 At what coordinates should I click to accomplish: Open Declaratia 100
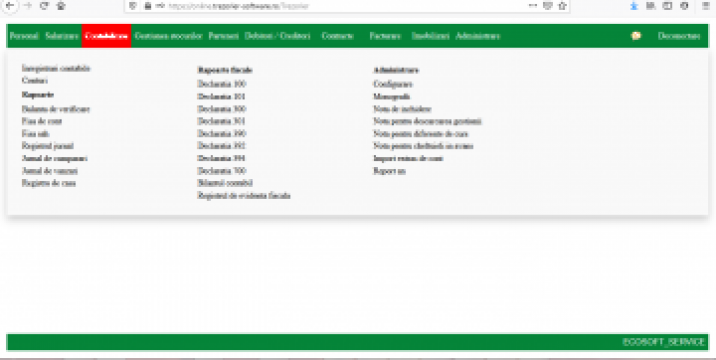221,84
